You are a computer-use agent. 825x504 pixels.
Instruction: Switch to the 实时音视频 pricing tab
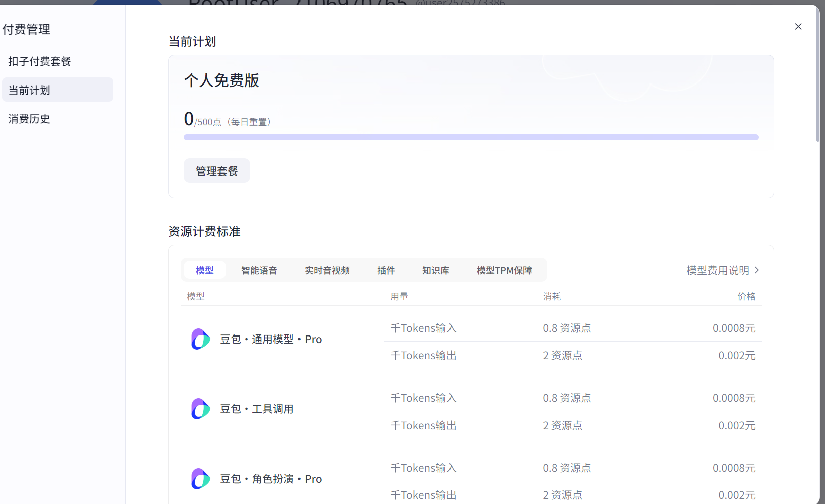coord(327,270)
